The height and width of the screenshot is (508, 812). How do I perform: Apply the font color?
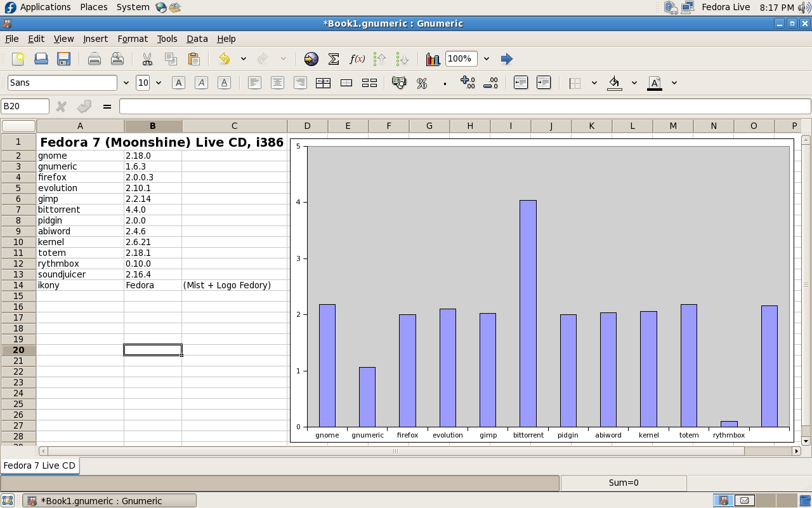click(x=655, y=83)
